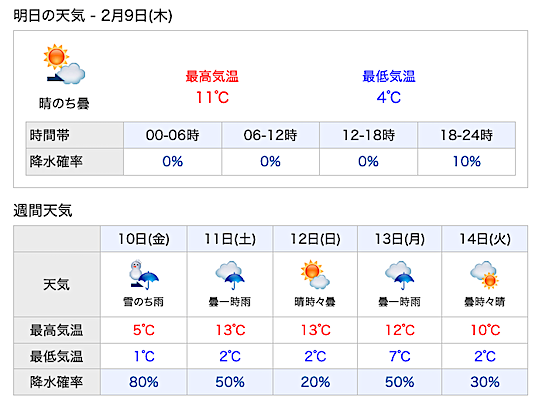Click the 週間天気 section heading
This screenshot has height=404, width=539.
tap(43, 210)
